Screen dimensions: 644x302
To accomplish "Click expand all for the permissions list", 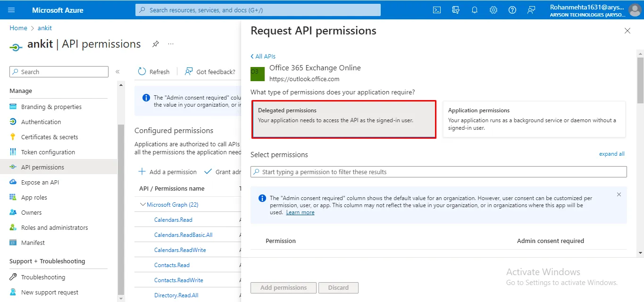I will [x=611, y=154].
